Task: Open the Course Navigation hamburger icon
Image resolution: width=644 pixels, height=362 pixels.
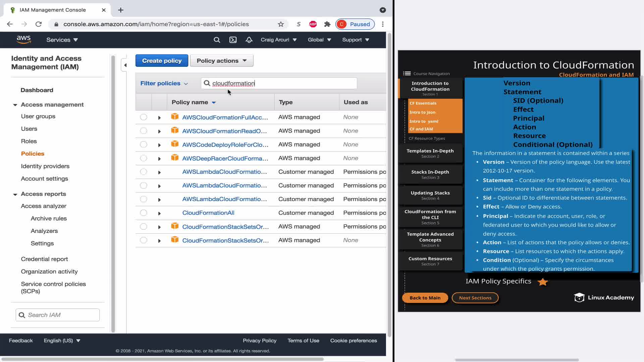Action: pos(407,74)
